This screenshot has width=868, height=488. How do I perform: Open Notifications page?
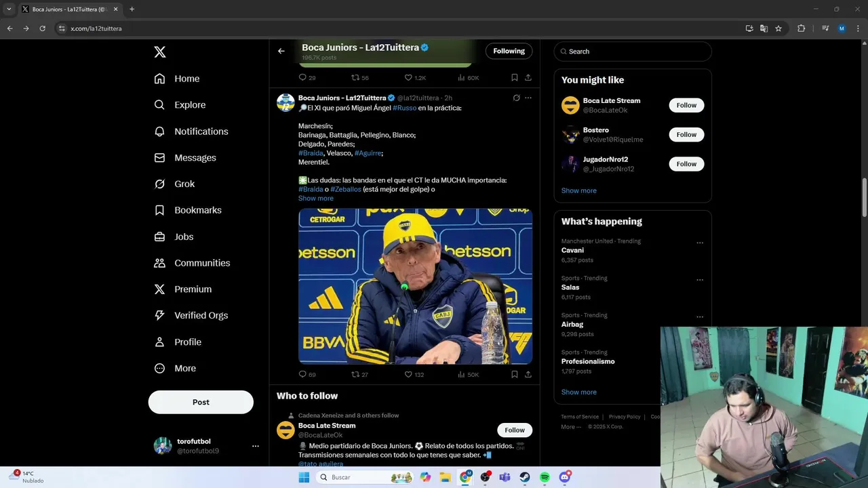pos(191,131)
